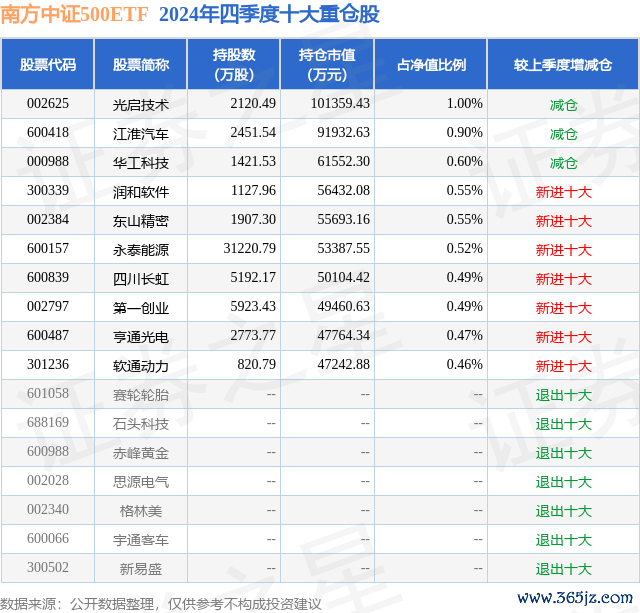Select stock name 石头科技
640x613 pixels.
tap(141, 424)
